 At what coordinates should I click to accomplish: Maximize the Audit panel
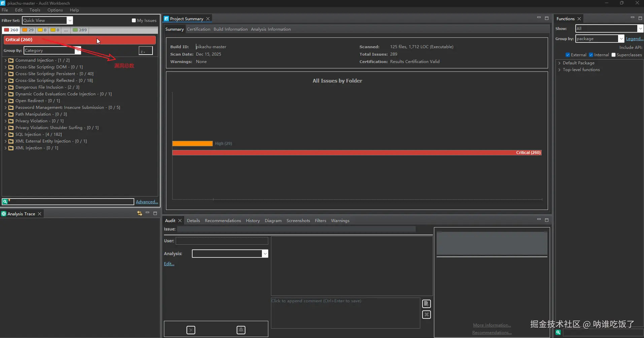point(547,220)
